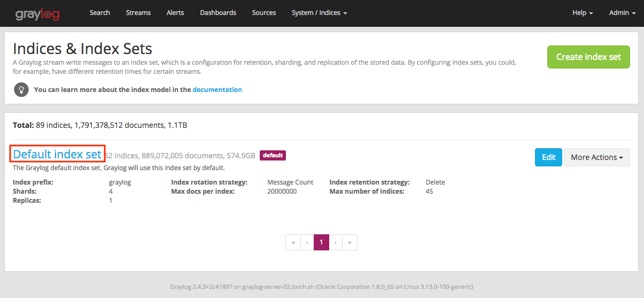Edit the Default index set
This screenshot has height=298, width=644.
(x=548, y=157)
